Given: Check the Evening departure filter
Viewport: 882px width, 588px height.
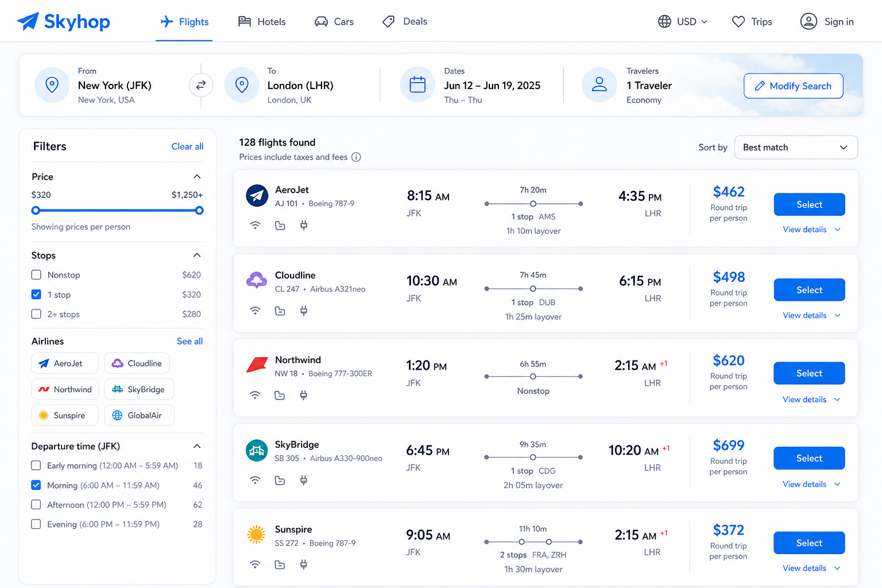Looking at the screenshot, I should coord(36,524).
